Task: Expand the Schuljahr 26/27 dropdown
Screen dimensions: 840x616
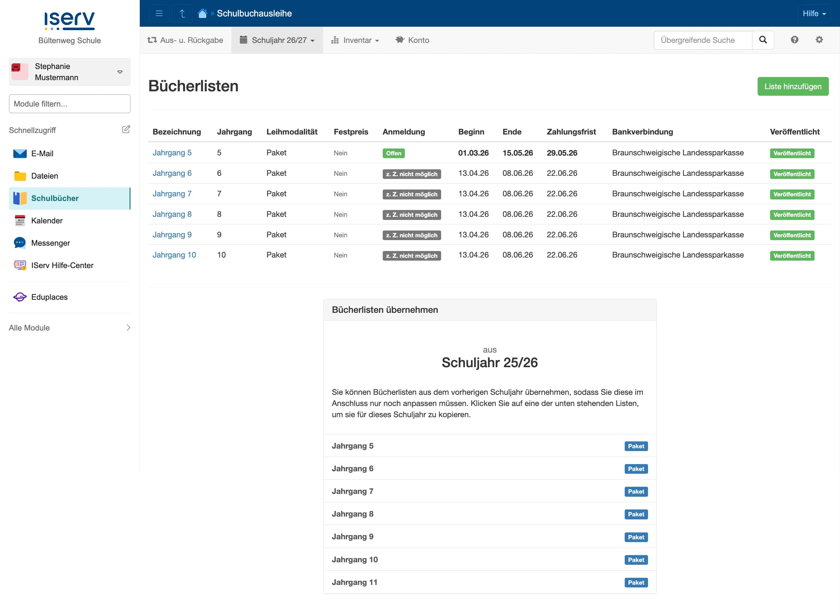Action: pyautogui.click(x=277, y=40)
